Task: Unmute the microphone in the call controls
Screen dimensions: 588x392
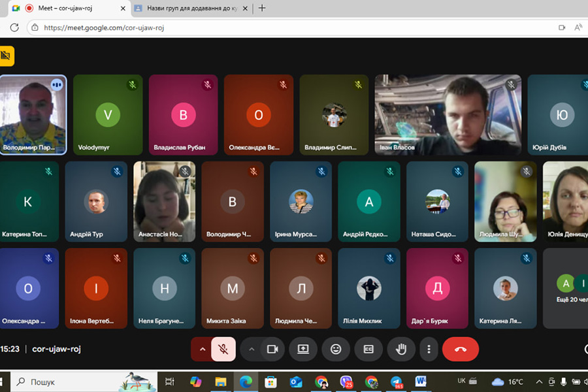Action: coord(223,350)
